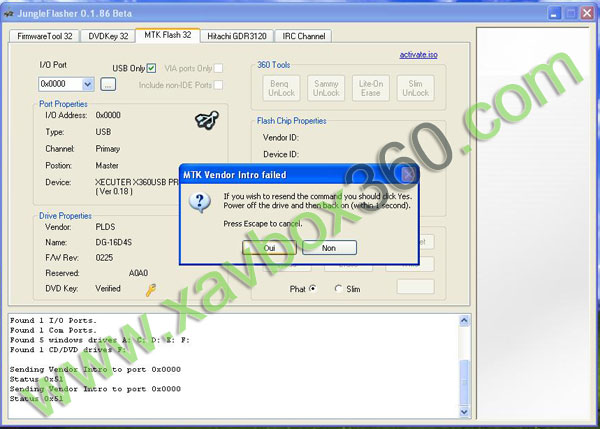This screenshot has width=600, height=429.
Task: Click the PLDS vendor value
Action: click(x=105, y=227)
